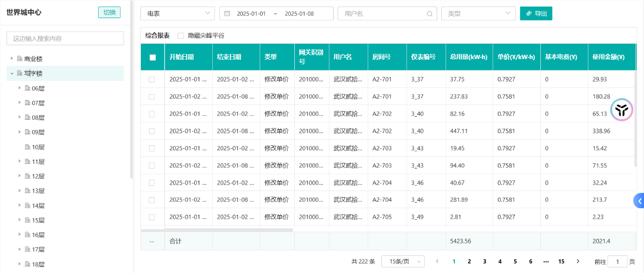Expand the 06层 tree node
The image size is (644, 273).
20,88
